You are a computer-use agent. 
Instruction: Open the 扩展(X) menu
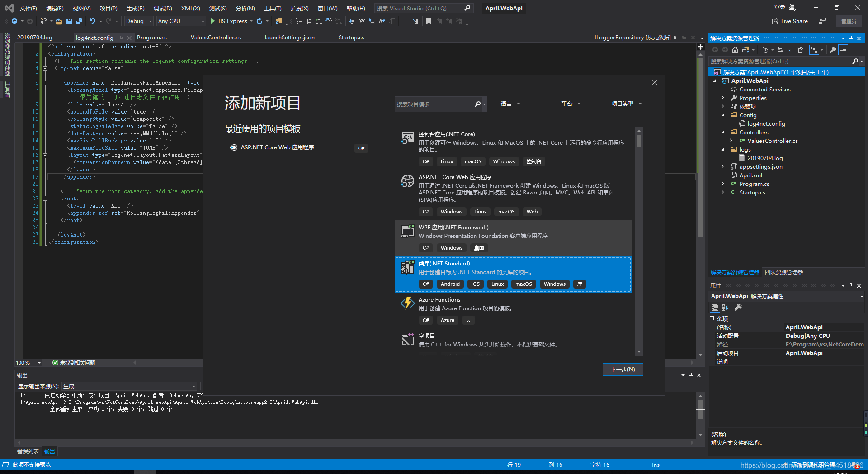tap(299, 8)
